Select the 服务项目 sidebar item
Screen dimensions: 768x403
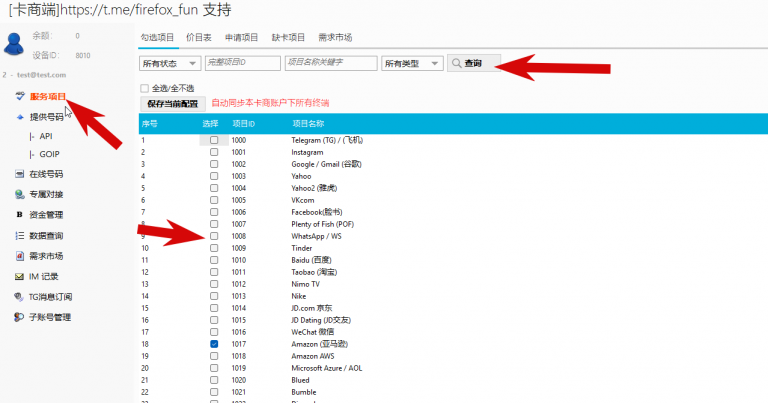48,96
